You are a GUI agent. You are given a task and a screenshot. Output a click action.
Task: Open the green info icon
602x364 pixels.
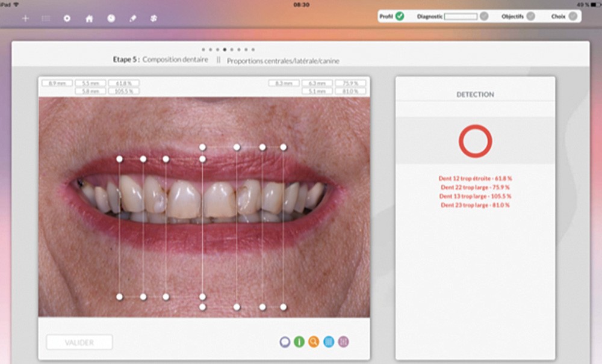[299, 342]
